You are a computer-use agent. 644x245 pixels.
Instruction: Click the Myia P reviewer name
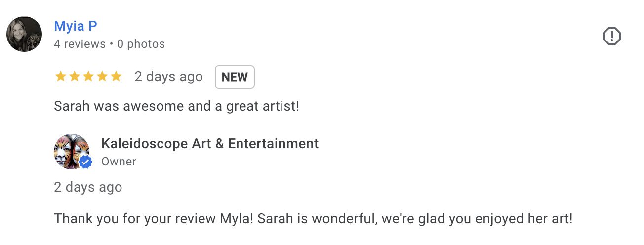pyautogui.click(x=76, y=26)
